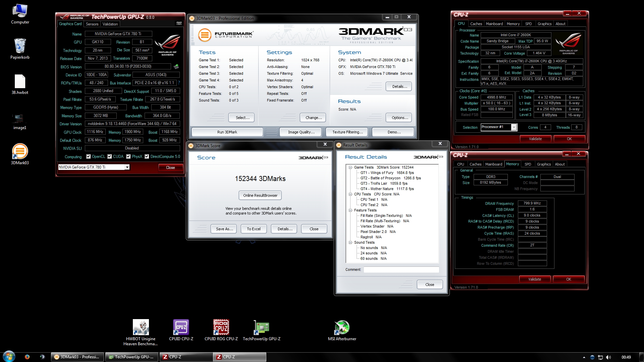Click the pinned taskbar icon beside Firefox
This screenshot has width=644, height=362.
click(x=42, y=357)
